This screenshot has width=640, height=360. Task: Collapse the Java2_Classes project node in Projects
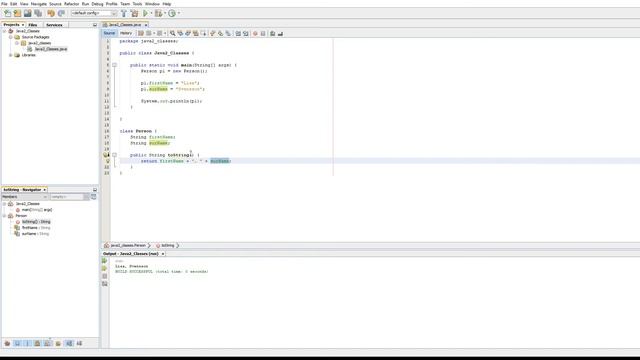(4, 31)
